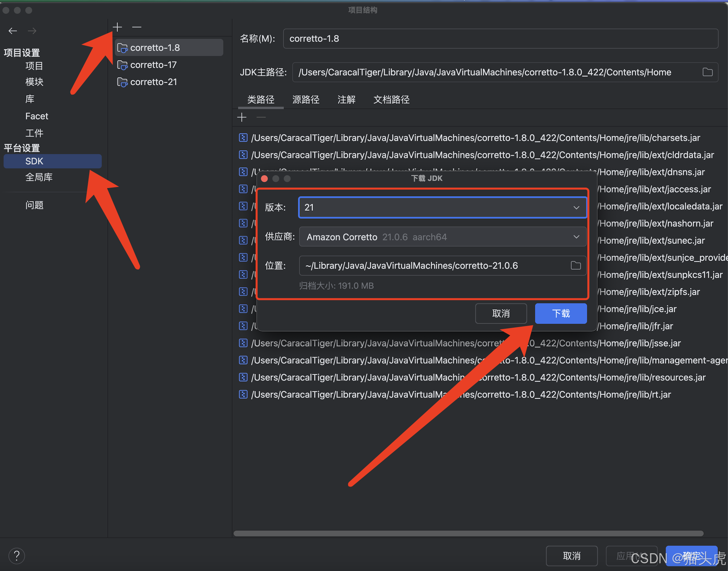Open the 文档路径 tab
The width and height of the screenshot is (728, 571).
pos(391,100)
